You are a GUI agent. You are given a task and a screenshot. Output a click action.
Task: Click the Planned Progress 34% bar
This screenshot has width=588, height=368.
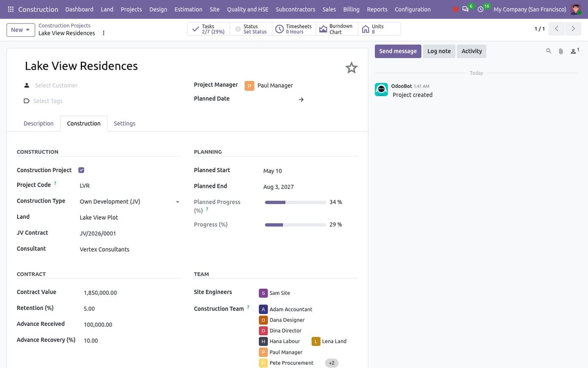click(x=295, y=202)
